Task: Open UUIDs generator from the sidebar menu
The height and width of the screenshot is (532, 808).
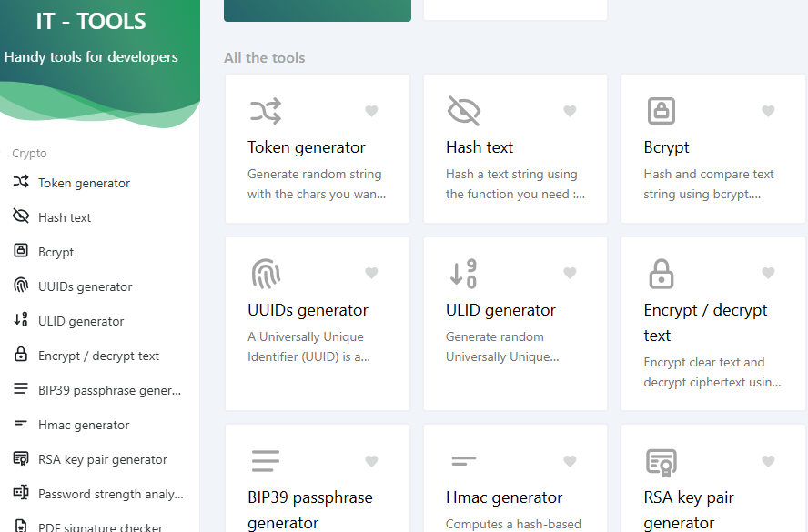Action: click(x=85, y=286)
